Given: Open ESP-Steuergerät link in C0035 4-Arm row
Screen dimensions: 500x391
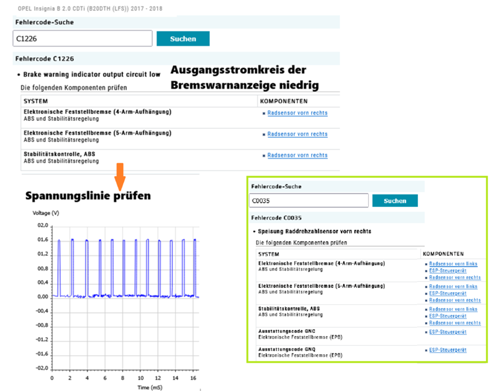Looking at the screenshot, I should (448, 270).
